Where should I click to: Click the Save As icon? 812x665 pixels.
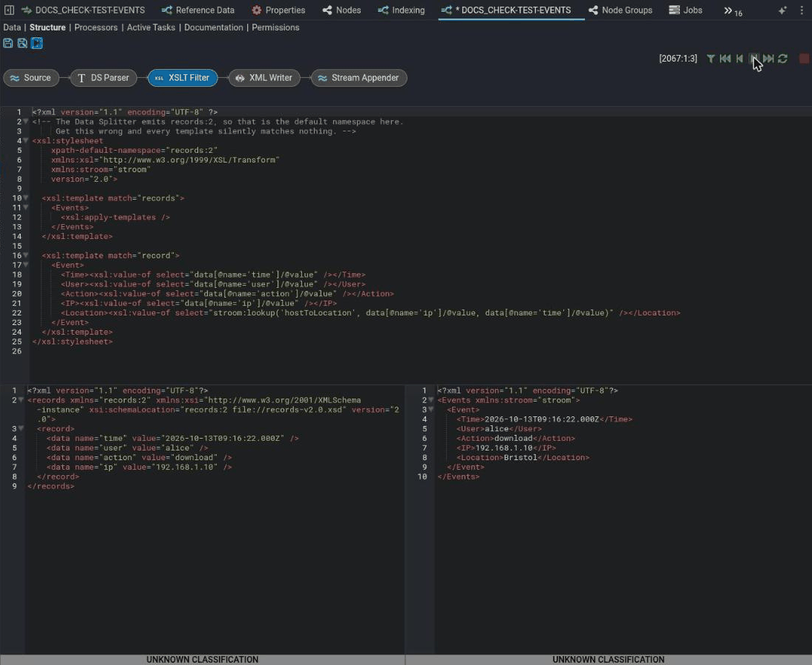[22, 43]
